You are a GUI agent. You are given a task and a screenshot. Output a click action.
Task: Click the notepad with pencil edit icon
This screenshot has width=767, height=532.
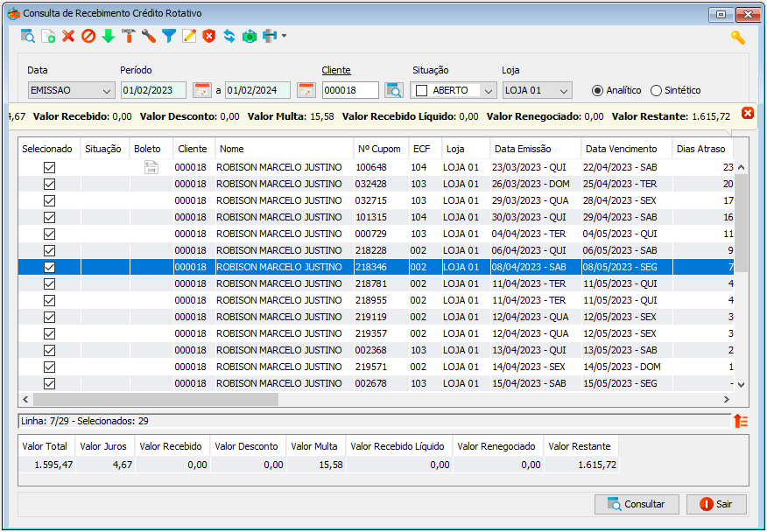[x=189, y=36]
